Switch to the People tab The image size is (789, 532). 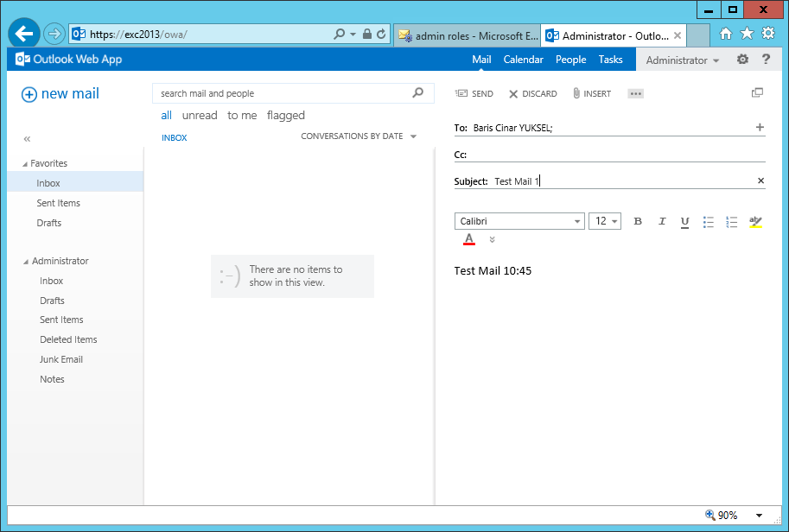coord(570,60)
